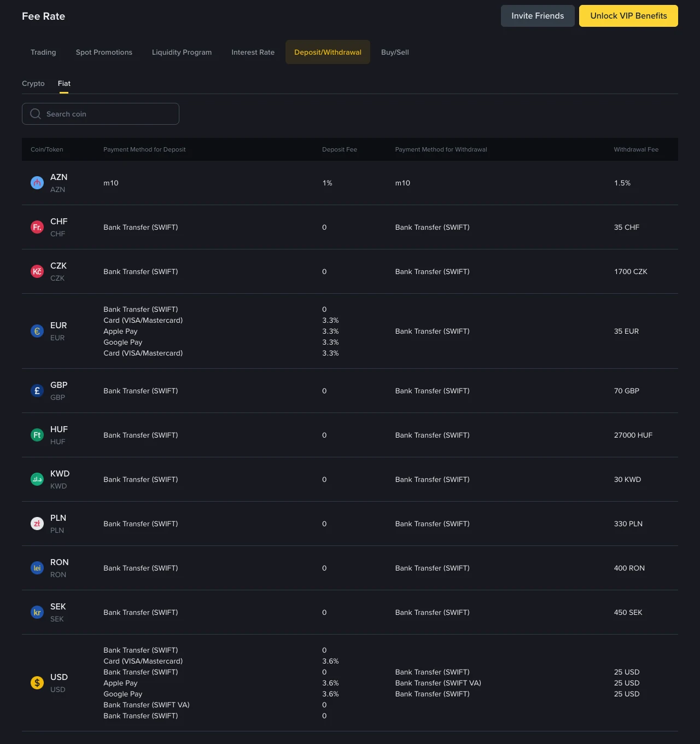Focus the Search coin field

click(x=101, y=114)
